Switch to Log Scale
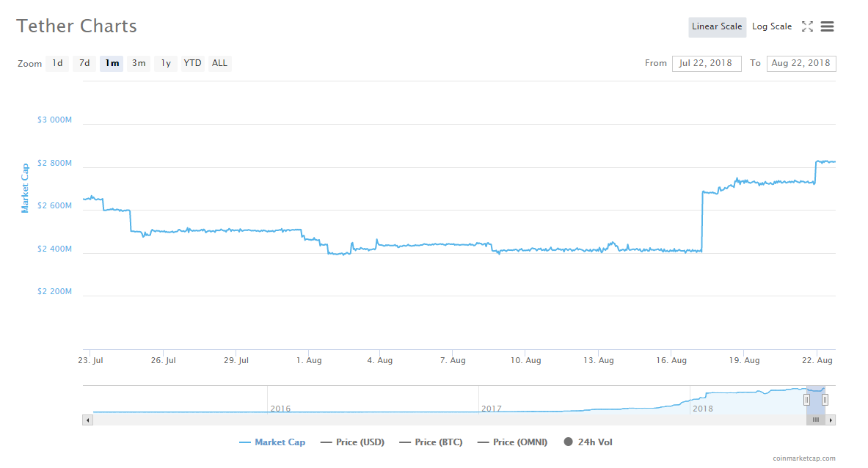 click(x=771, y=26)
